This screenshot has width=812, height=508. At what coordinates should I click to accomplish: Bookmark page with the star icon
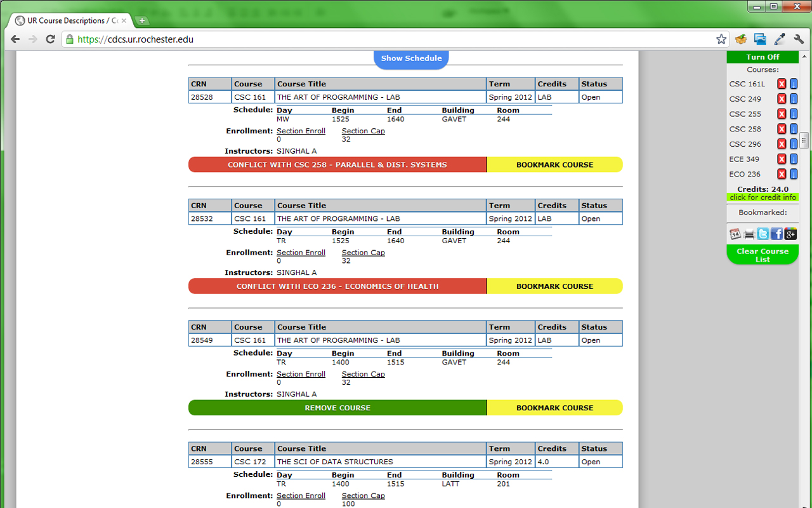tap(721, 39)
